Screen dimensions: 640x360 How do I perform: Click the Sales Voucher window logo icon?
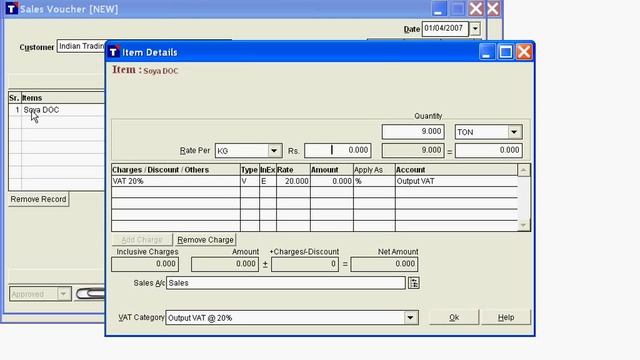(11, 8)
